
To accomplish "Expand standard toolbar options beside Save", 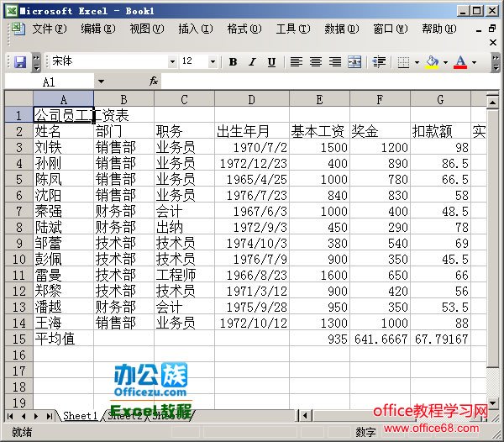I will point(36,63).
